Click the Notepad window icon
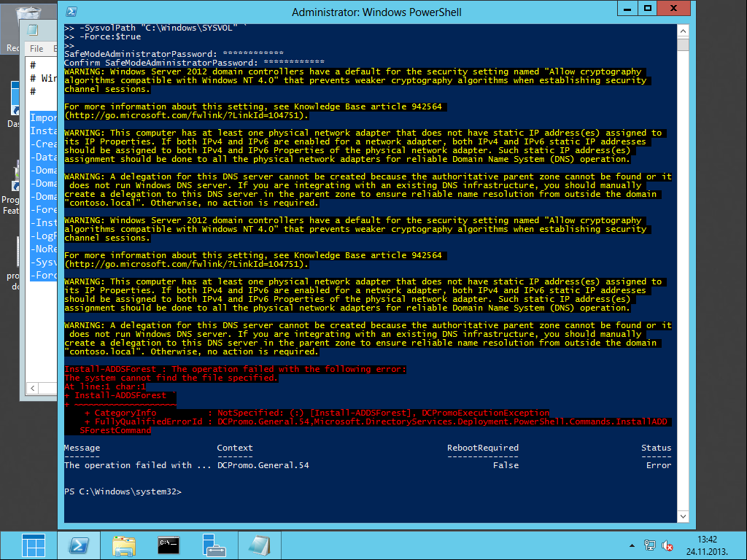This screenshot has height=560, width=747. click(x=32, y=30)
